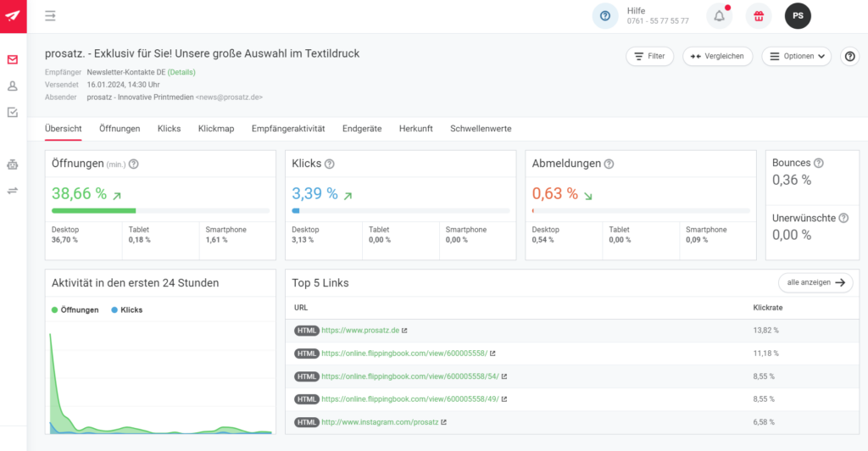Open the mail envelope sidebar icon

click(13, 59)
